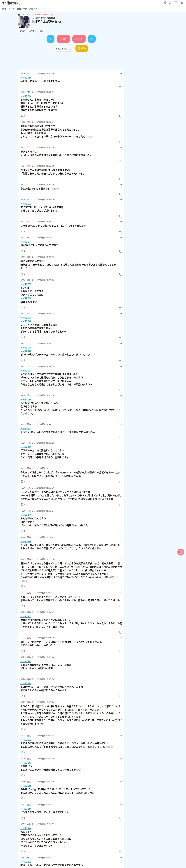Click the 次へ next page button
This screenshot has width=186, height=868.
79,39
